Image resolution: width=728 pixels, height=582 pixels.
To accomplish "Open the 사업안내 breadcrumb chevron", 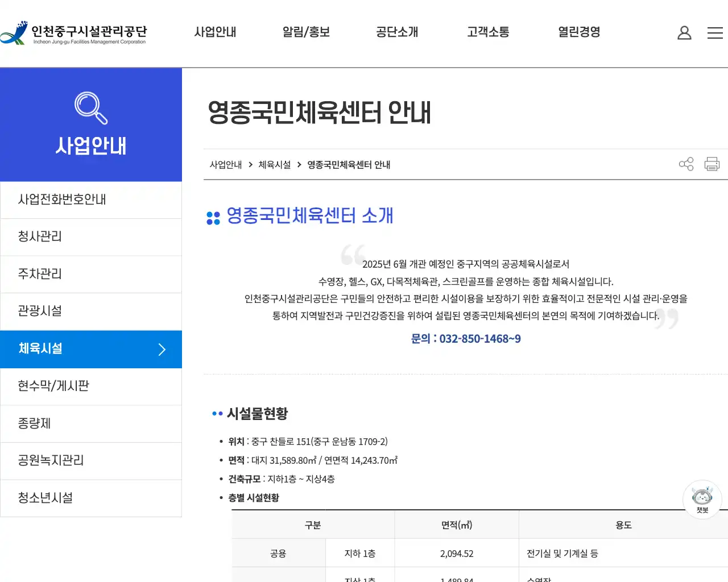I will (250, 164).
